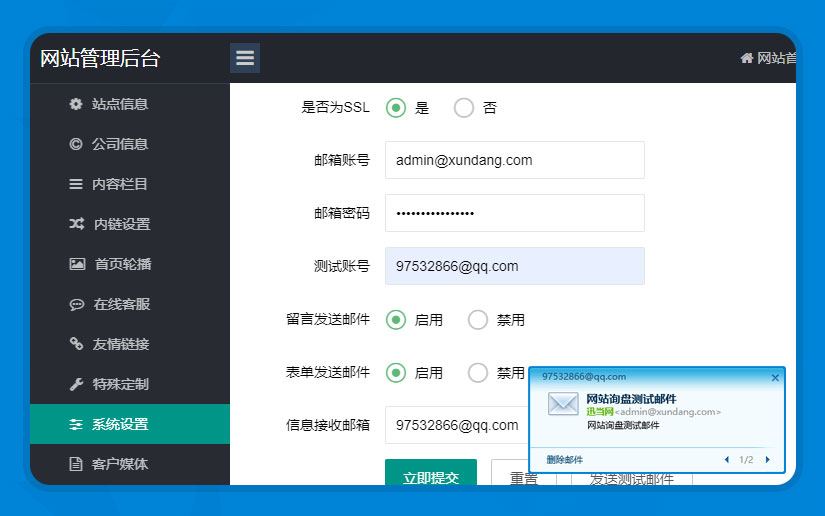Open 公司信息 menu item
Screen dimensions: 825x516
[130, 144]
